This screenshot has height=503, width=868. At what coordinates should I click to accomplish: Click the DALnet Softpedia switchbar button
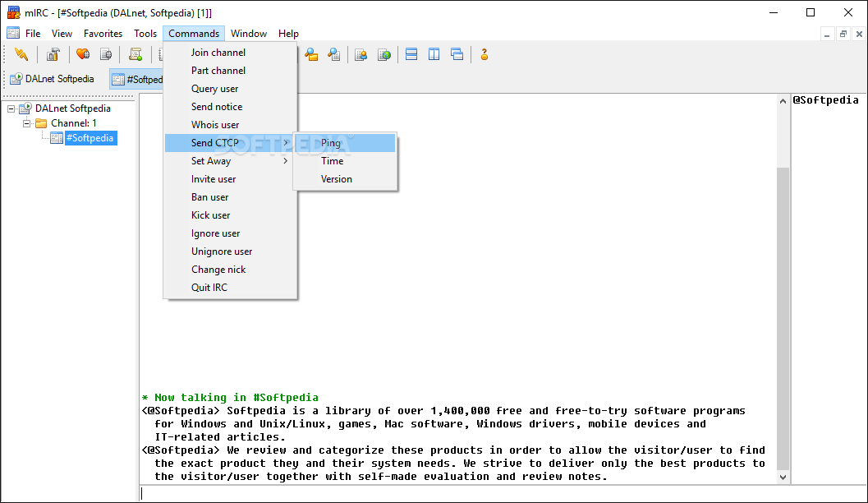[x=54, y=79]
